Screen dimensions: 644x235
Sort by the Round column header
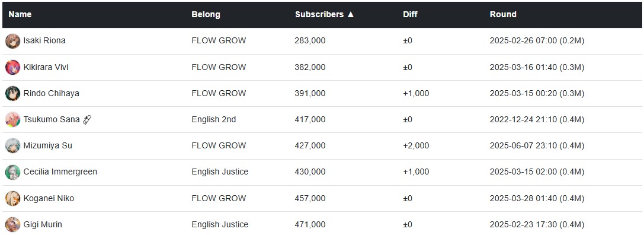503,14
